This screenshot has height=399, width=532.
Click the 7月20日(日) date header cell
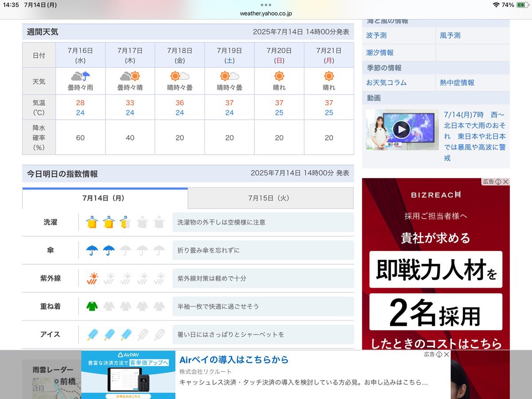pos(279,55)
